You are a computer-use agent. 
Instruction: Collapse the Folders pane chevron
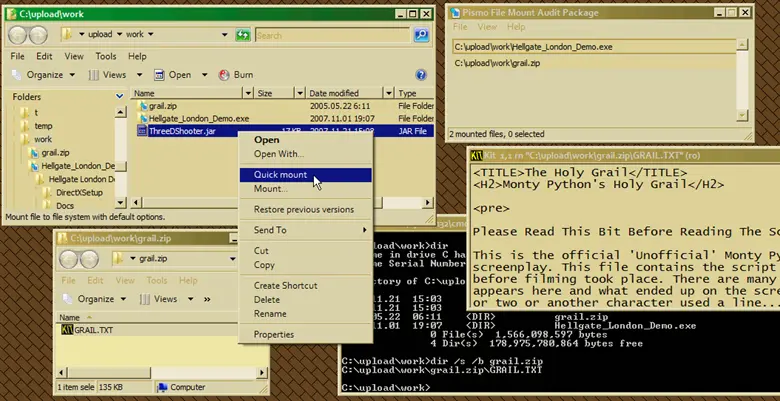click(120, 97)
